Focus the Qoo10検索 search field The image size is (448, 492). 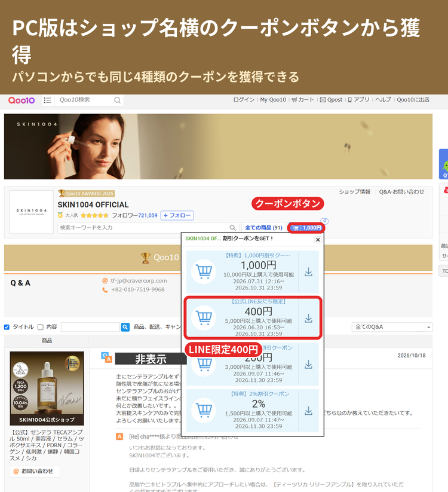(x=85, y=100)
